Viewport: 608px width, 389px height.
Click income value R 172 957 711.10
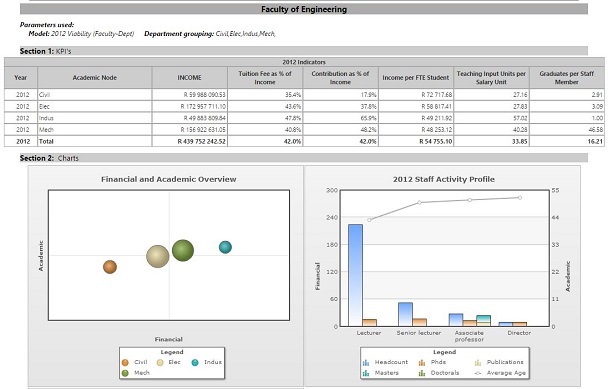(x=203, y=106)
